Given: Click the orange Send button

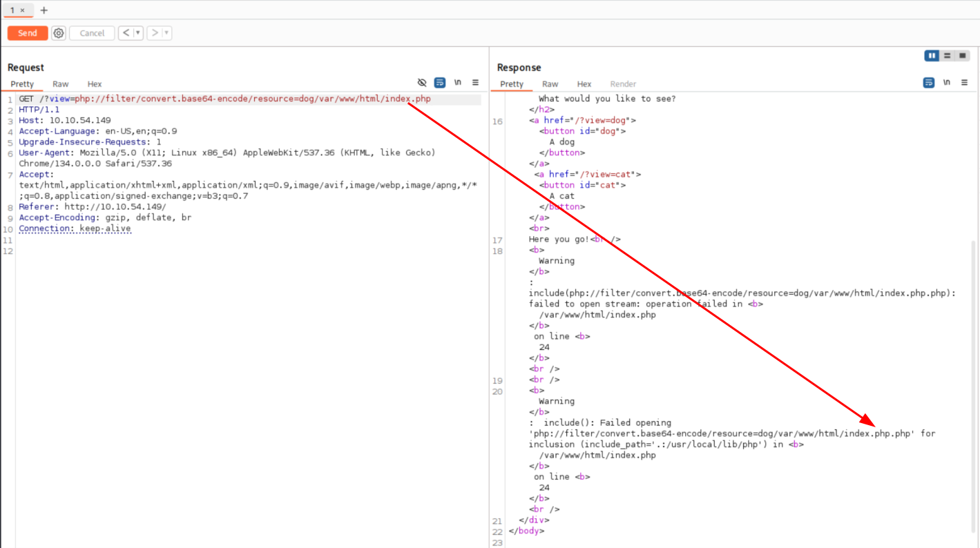Looking at the screenshot, I should click(x=28, y=33).
